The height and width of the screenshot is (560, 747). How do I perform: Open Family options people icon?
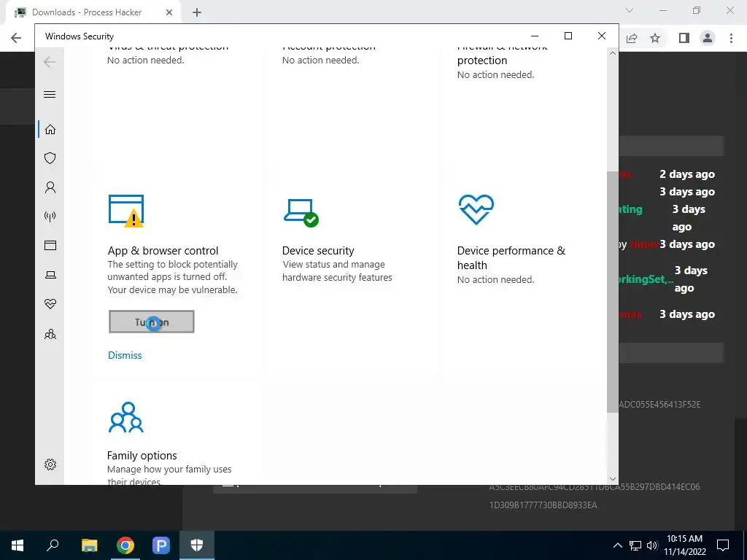pyautogui.click(x=126, y=418)
